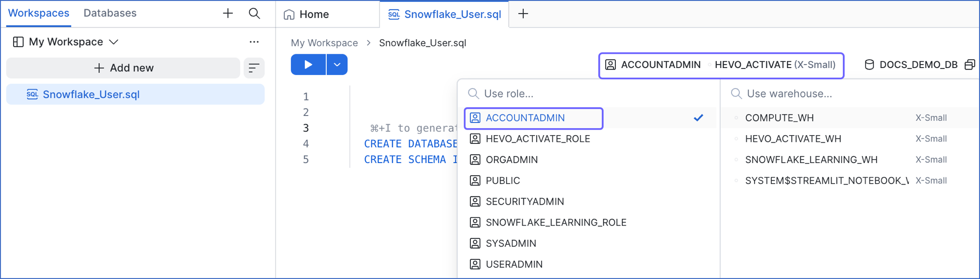Select the PUBLIC role

589,181
